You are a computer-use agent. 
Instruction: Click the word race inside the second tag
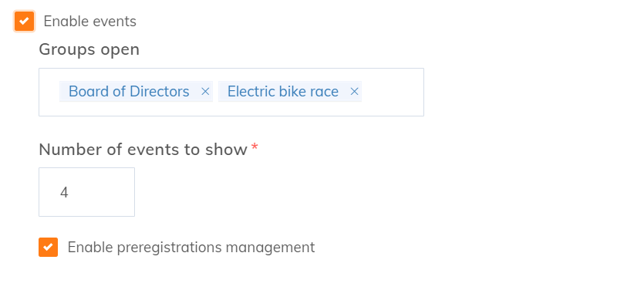pos(325,92)
